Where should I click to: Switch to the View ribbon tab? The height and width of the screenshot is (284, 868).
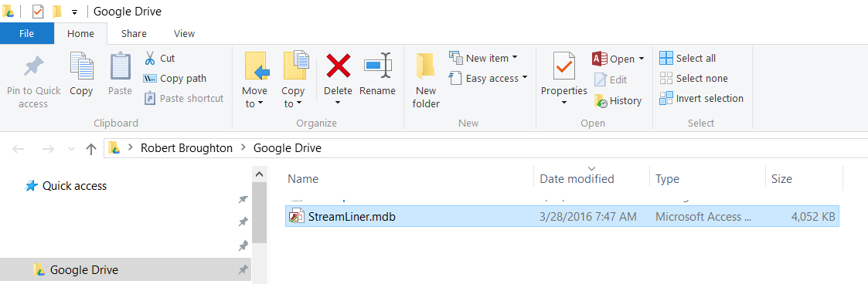click(x=184, y=33)
